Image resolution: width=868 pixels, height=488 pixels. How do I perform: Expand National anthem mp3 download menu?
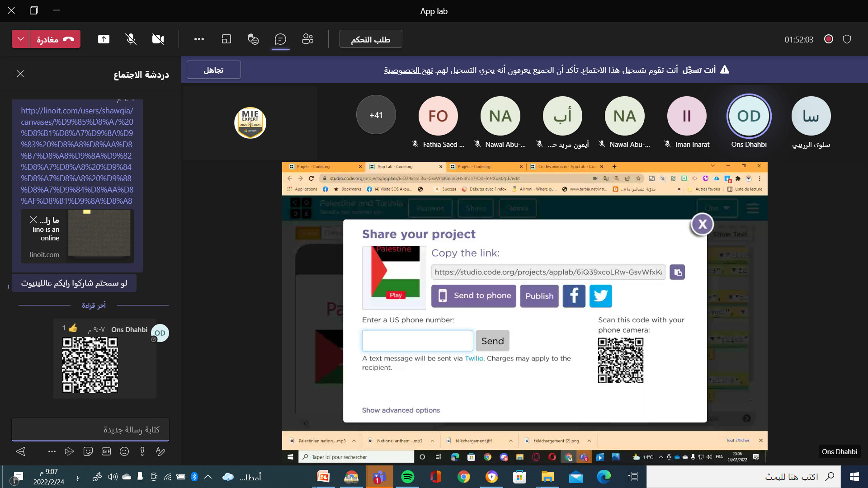(x=433, y=441)
